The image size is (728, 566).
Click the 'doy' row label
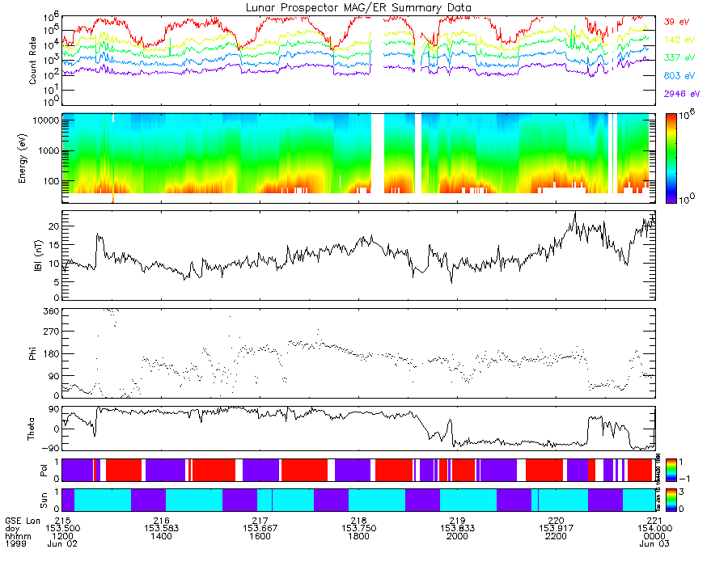12,529
